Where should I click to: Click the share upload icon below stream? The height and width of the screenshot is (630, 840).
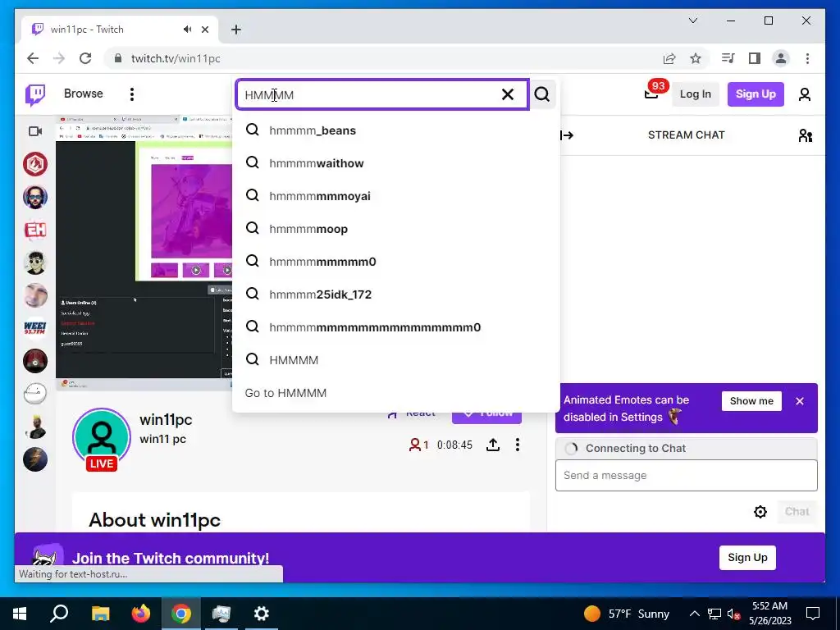point(493,445)
